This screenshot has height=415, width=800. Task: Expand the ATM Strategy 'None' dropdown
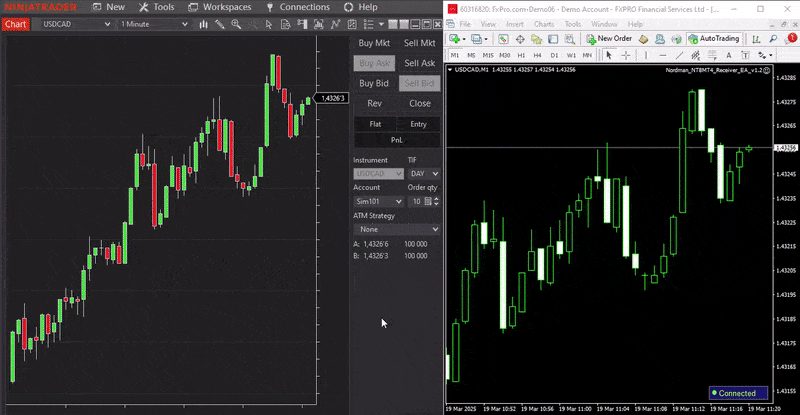coord(397,229)
